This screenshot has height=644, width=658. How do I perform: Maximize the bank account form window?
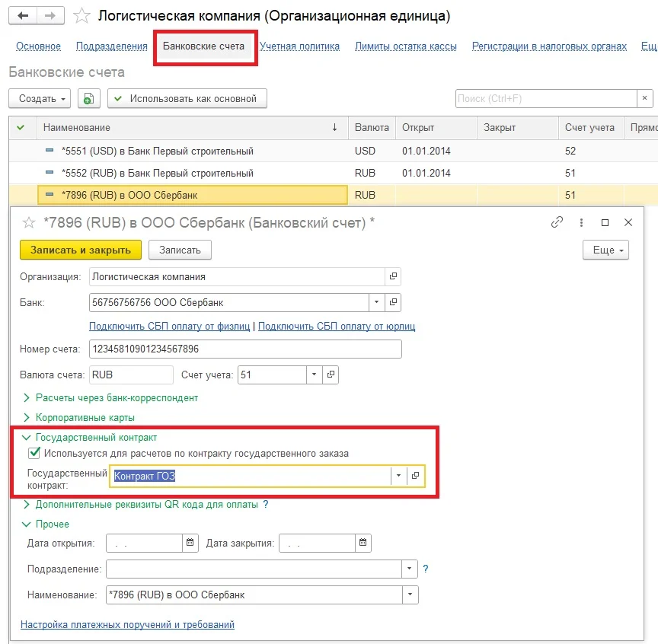coord(605,223)
